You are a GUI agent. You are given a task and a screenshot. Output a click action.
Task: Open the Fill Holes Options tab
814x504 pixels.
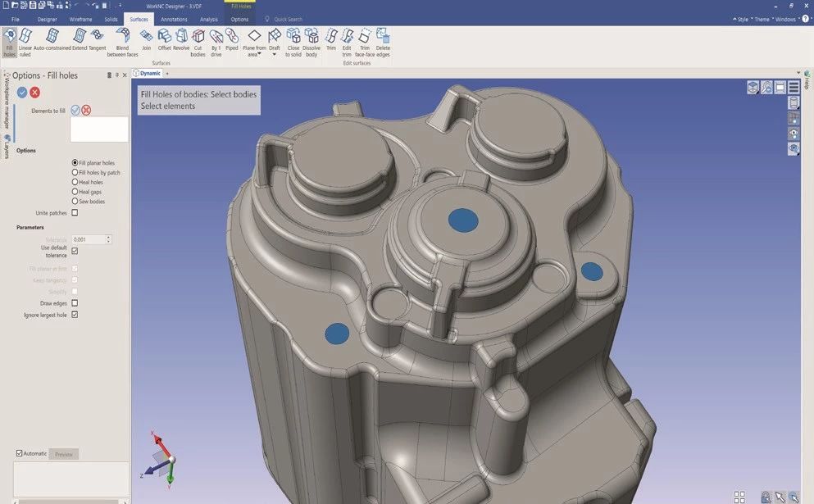(239, 19)
